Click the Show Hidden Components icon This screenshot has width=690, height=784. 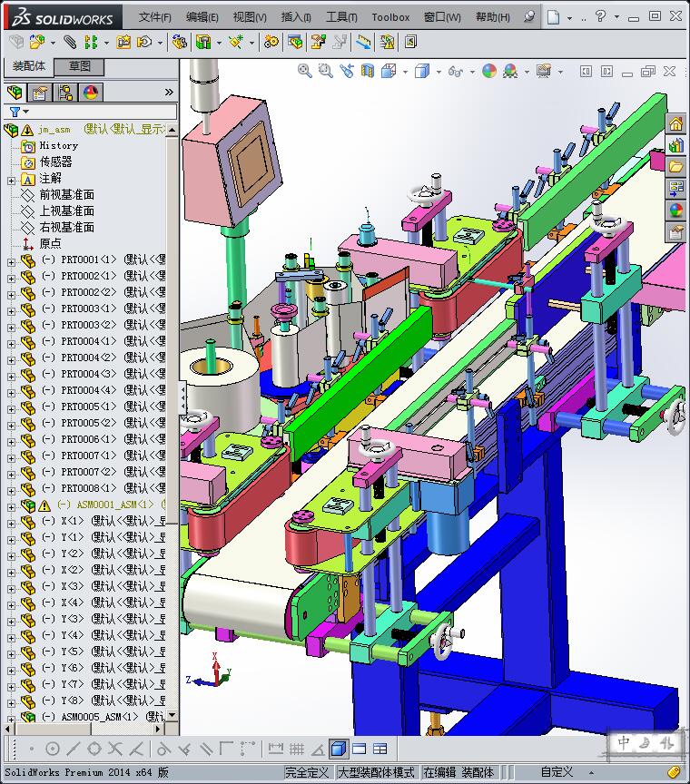(179, 42)
